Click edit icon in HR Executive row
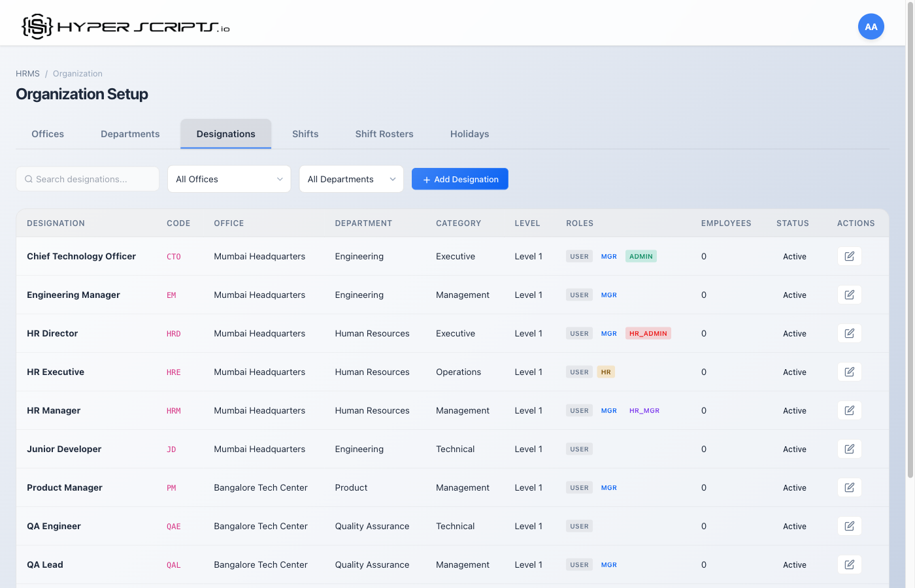Viewport: 915px width, 588px height. (849, 372)
